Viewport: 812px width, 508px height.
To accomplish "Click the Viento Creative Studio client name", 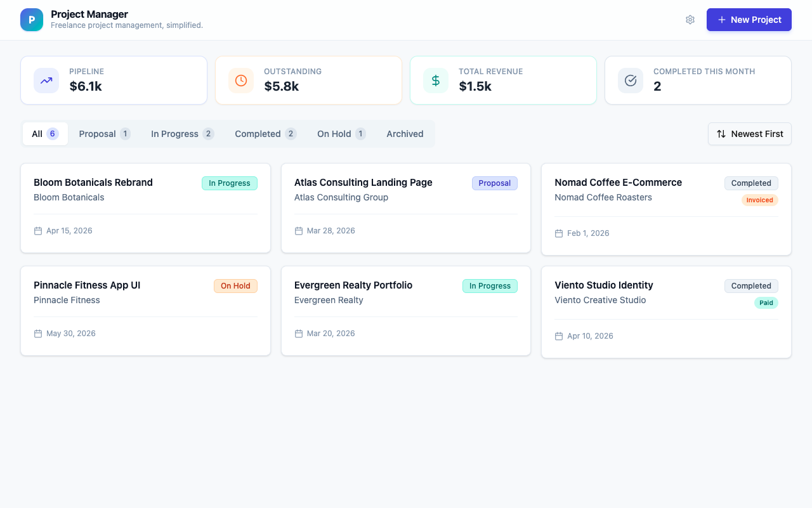I will click(x=600, y=300).
